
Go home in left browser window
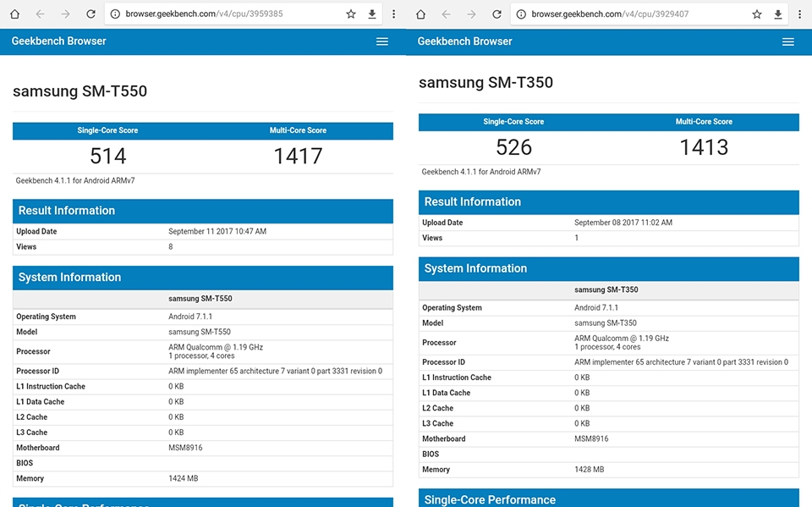coord(15,14)
